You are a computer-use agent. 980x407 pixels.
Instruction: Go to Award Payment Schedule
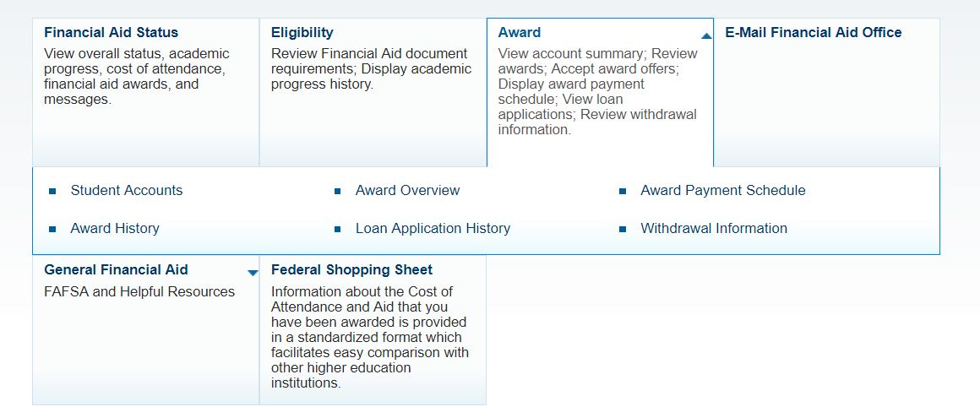pos(722,191)
